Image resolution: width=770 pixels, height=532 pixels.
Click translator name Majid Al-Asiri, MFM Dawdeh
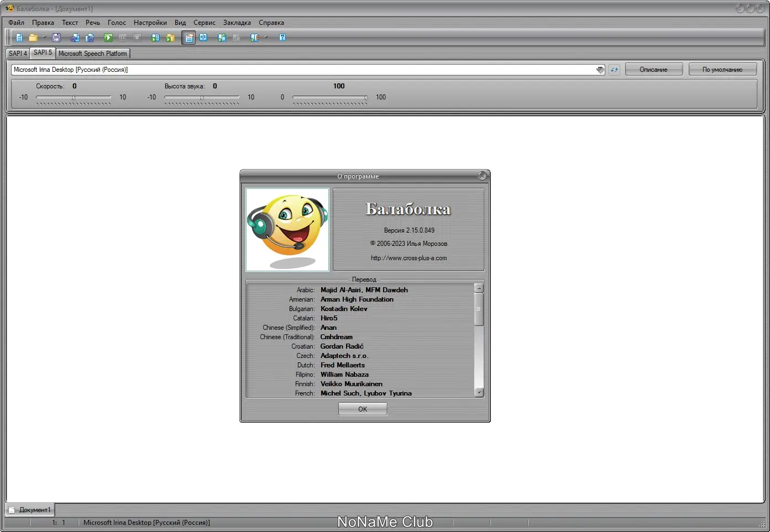click(364, 290)
